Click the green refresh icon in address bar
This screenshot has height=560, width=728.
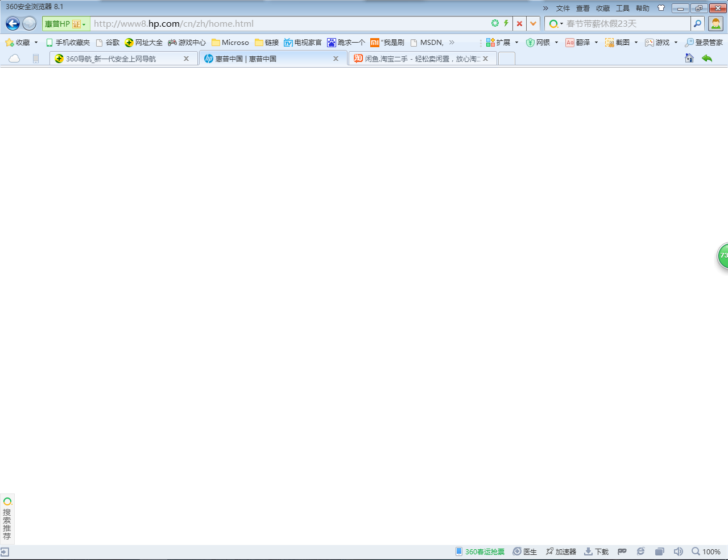click(495, 23)
